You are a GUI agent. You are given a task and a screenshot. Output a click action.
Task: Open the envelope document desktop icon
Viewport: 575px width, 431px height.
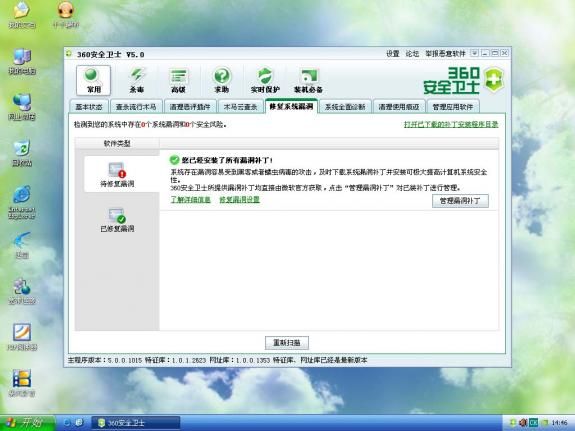coord(22,15)
